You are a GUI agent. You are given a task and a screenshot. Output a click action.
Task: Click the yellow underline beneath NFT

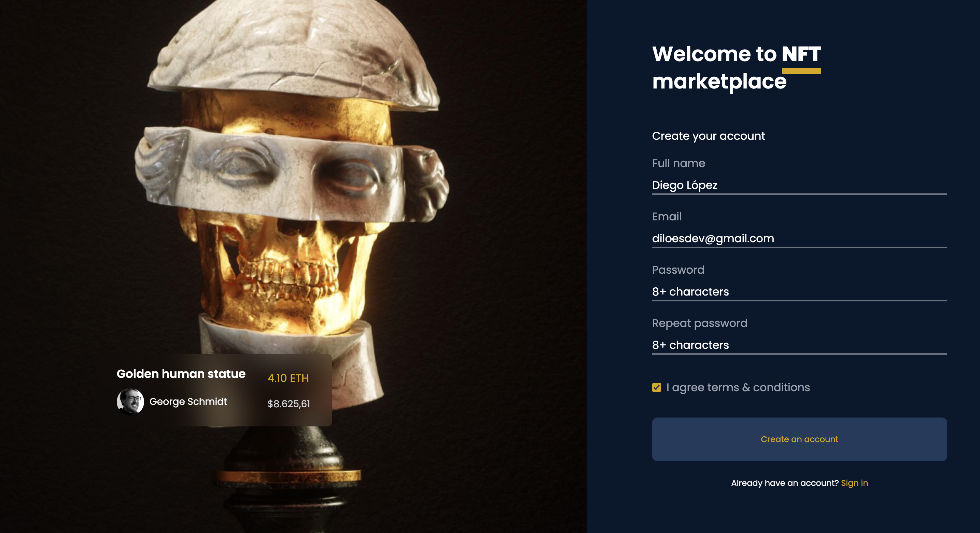pos(801,71)
